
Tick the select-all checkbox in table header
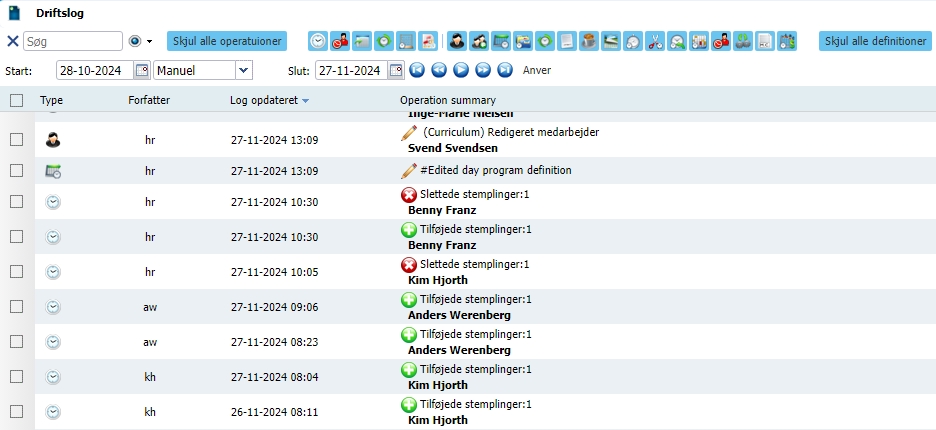click(17, 100)
